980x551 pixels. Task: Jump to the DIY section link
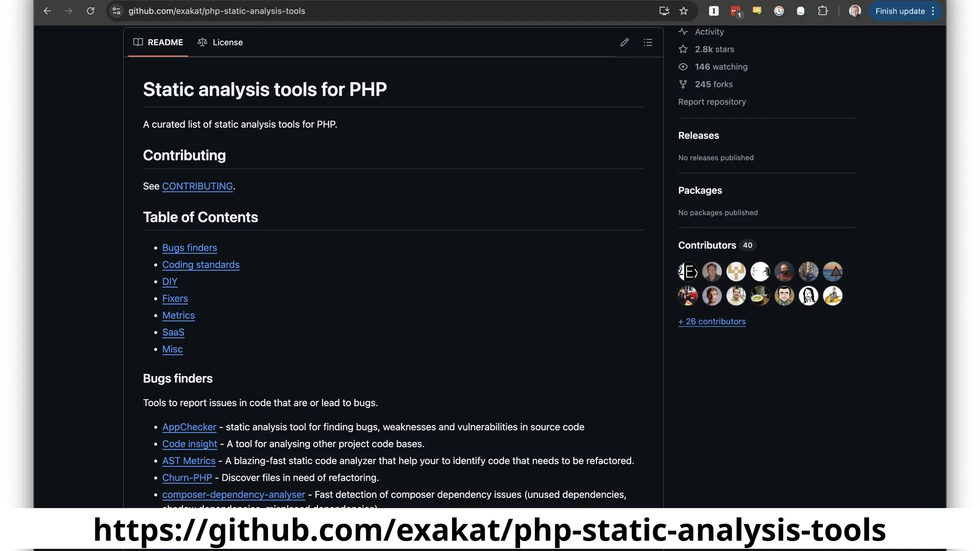[x=169, y=281]
